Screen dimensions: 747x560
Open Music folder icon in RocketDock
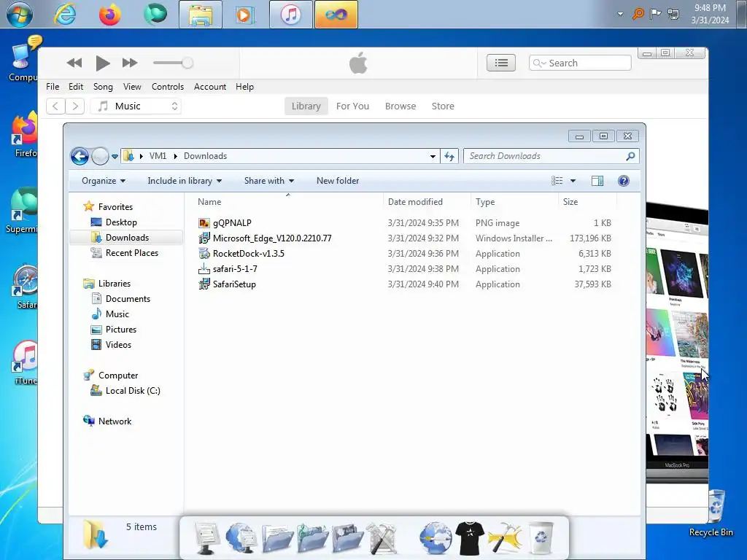[312, 538]
